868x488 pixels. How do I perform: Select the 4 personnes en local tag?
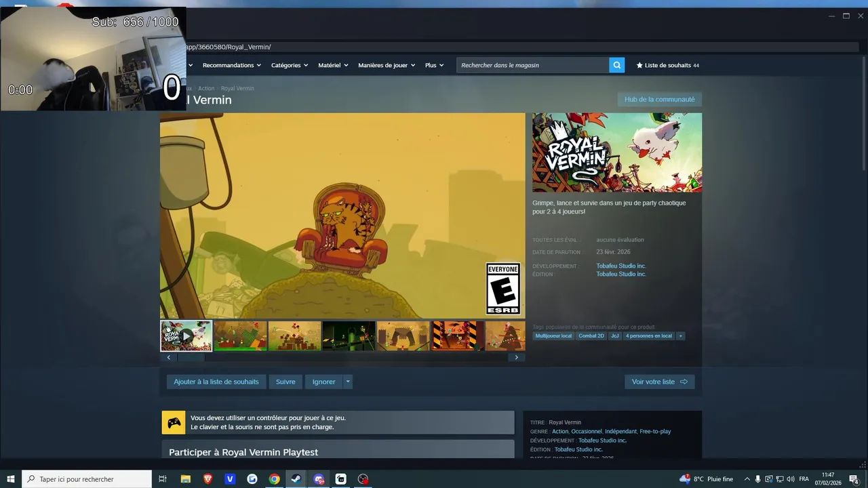point(649,335)
